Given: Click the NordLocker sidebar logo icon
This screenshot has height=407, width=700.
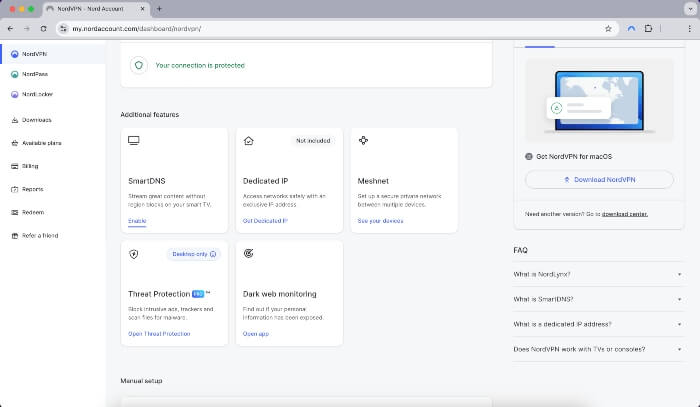Looking at the screenshot, I should point(15,94).
